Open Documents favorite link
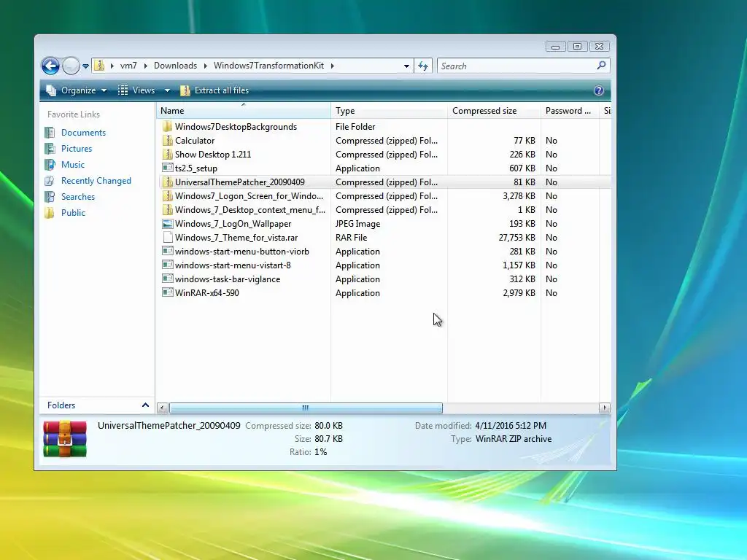 [83, 133]
